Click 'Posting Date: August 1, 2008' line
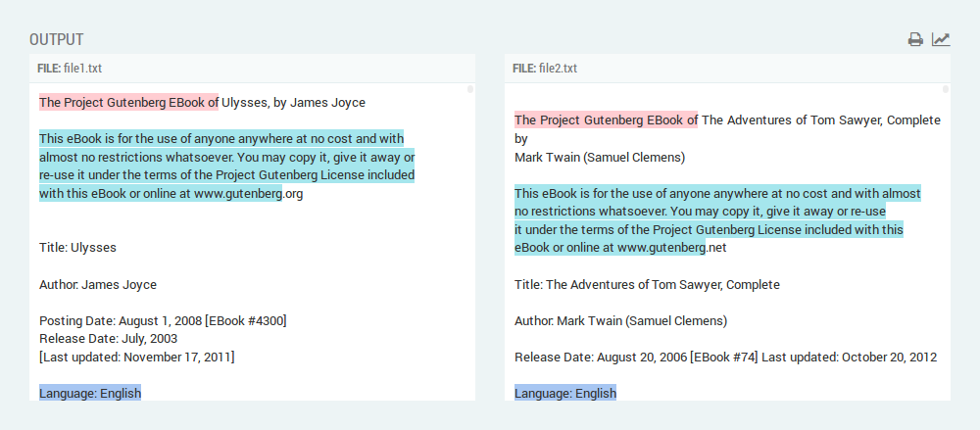980x430 pixels. pyautogui.click(x=163, y=320)
